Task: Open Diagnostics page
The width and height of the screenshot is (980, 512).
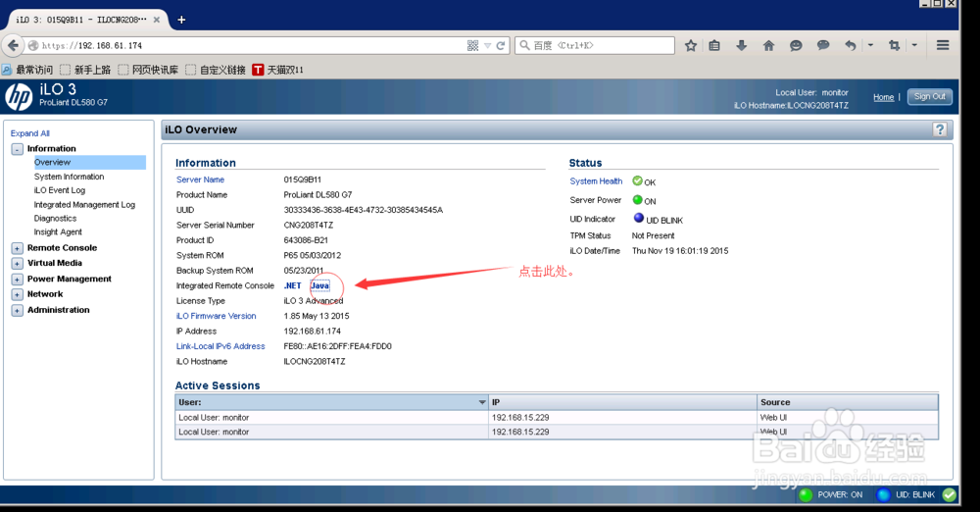Action: 55,219
